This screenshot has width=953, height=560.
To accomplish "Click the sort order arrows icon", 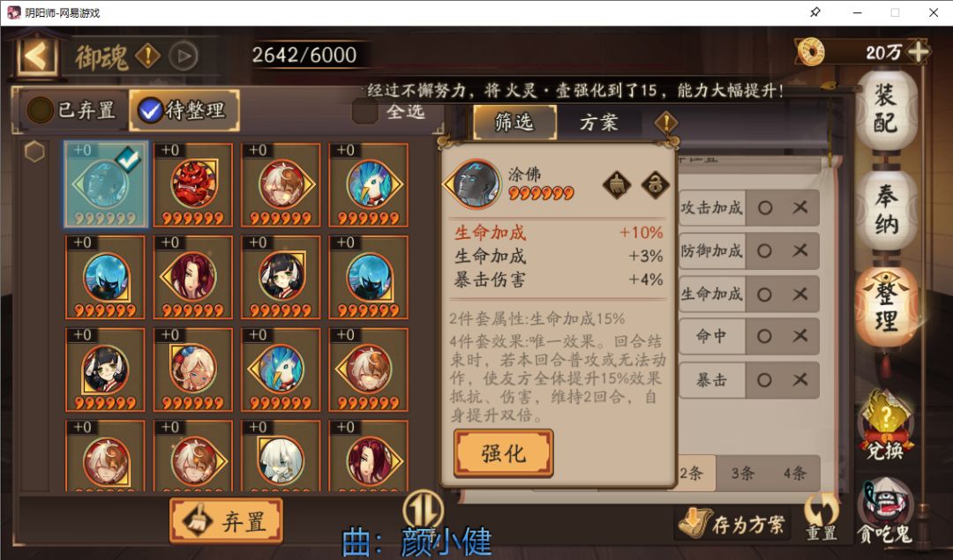I will coord(423,508).
